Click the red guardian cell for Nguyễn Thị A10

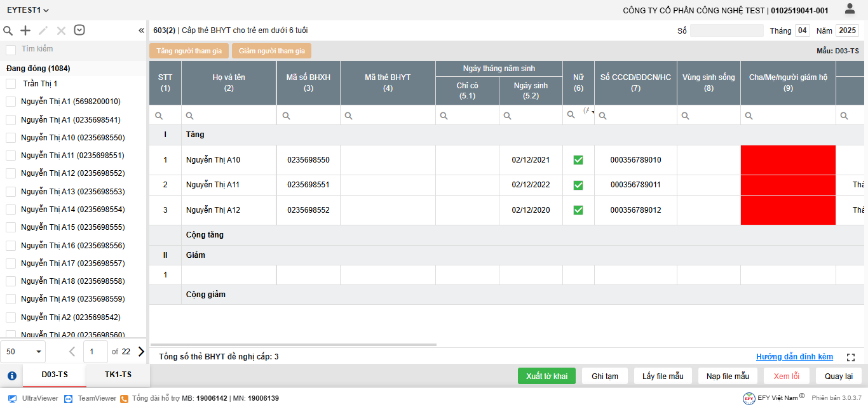(x=788, y=160)
